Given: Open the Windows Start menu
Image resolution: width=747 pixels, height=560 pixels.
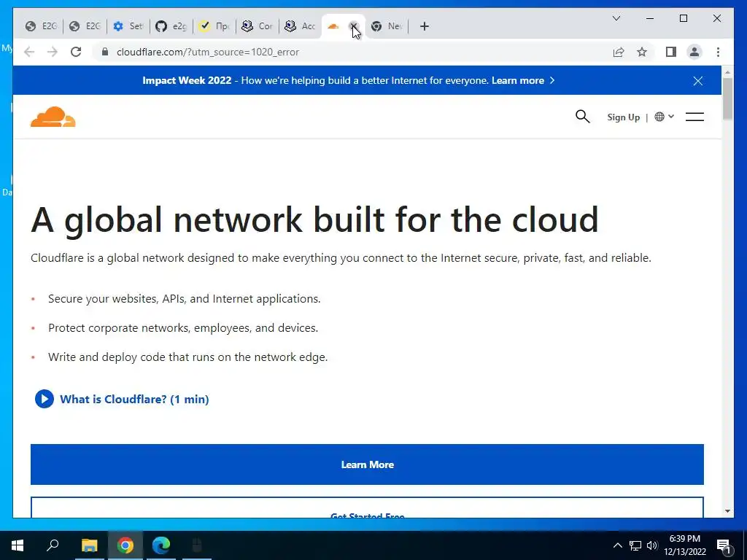Looking at the screenshot, I should click(x=18, y=545).
